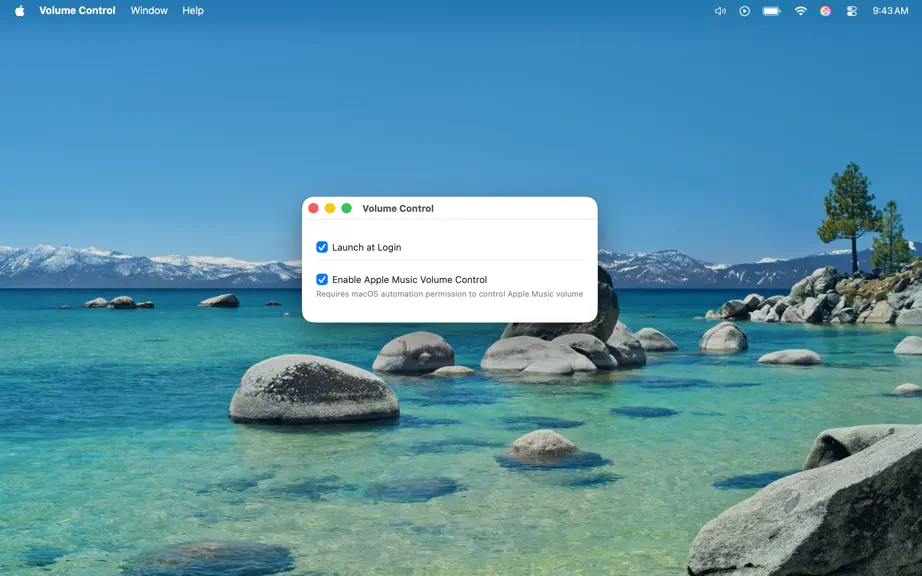The height and width of the screenshot is (576, 922).
Task: Check the battery status icon
Action: tap(771, 11)
